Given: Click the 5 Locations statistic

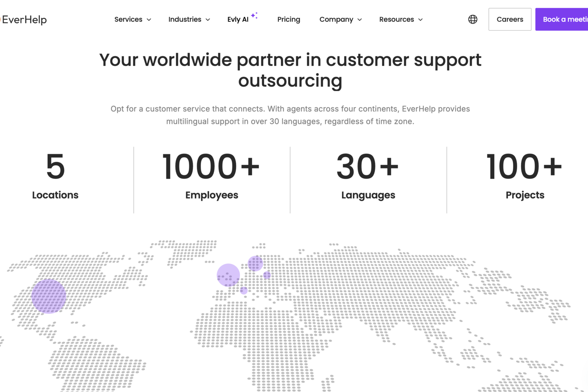Looking at the screenshot, I should pos(55,177).
